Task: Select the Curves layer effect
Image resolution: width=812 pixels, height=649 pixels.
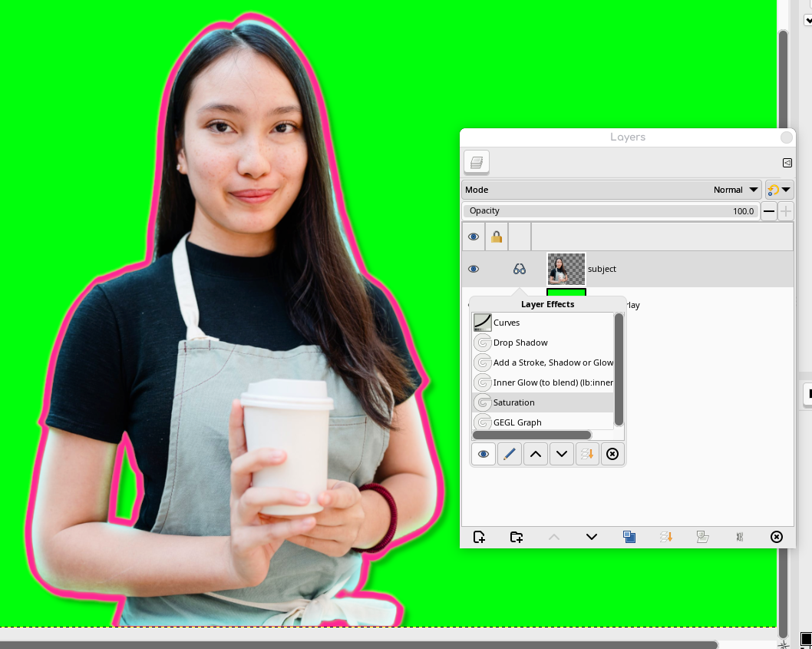Action: 543,323
